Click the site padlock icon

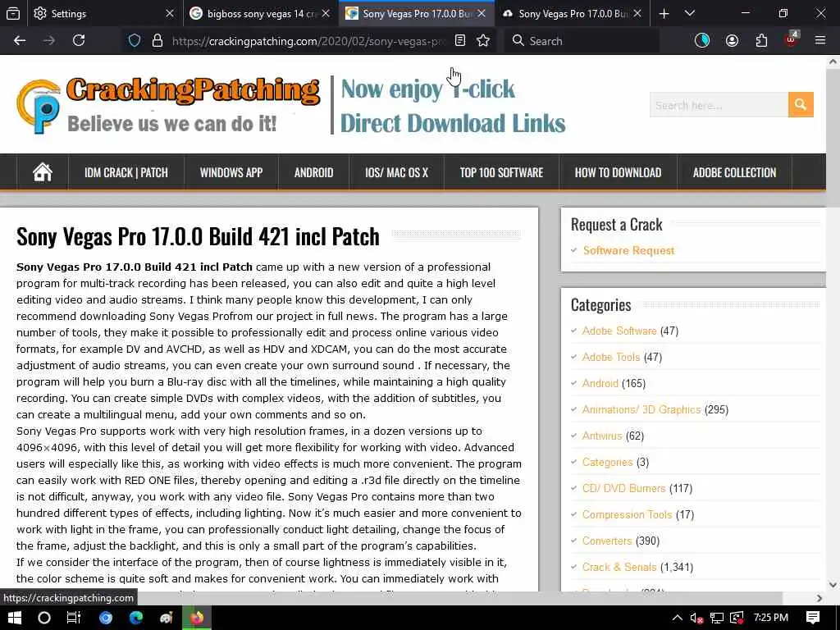157,41
